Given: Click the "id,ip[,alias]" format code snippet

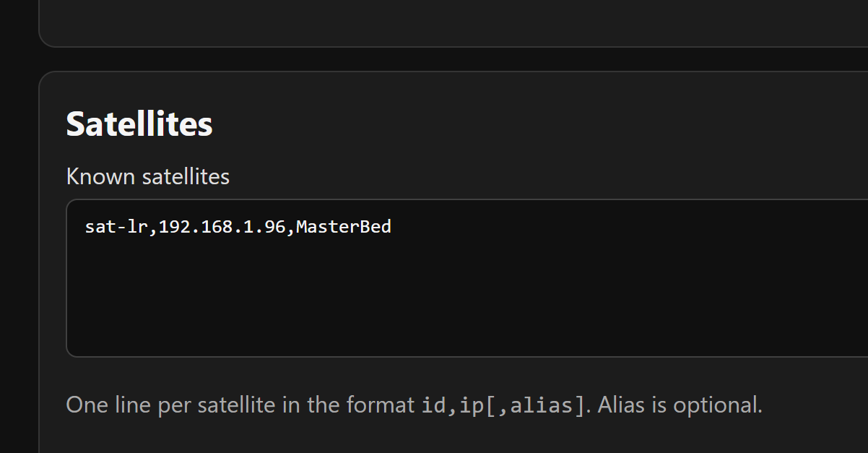Looking at the screenshot, I should (503, 405).
